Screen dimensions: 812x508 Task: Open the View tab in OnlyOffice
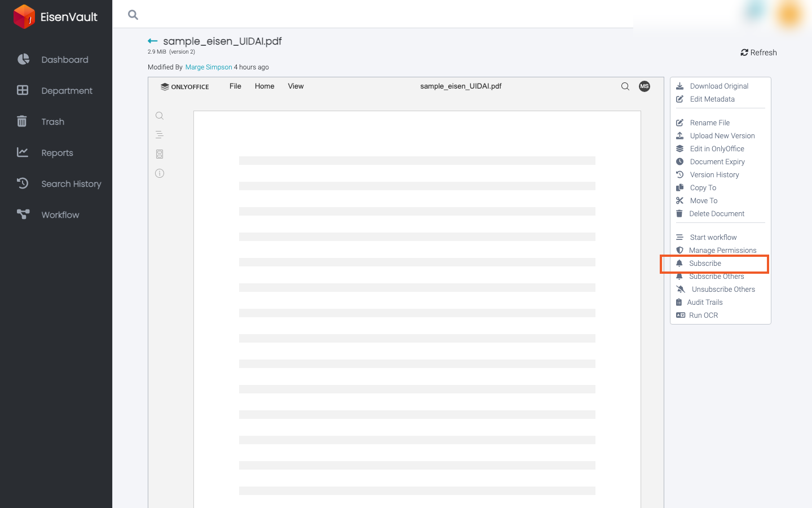[x=295, y=86]
